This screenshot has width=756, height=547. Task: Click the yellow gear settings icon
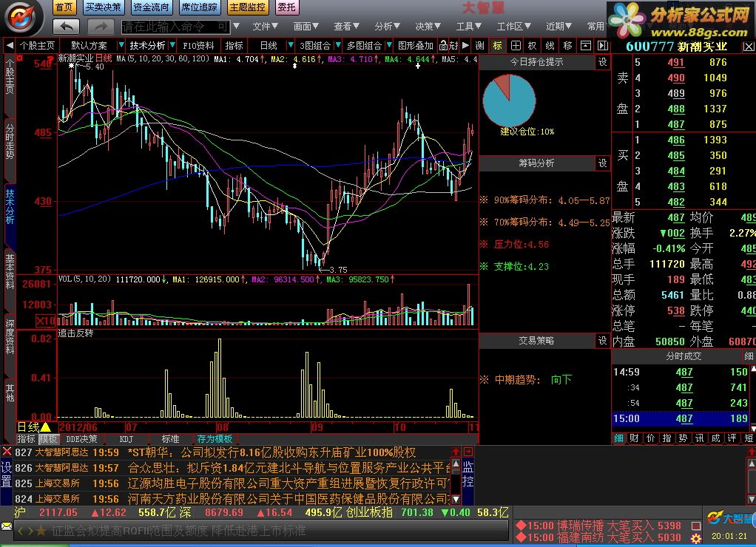(696, 538)
